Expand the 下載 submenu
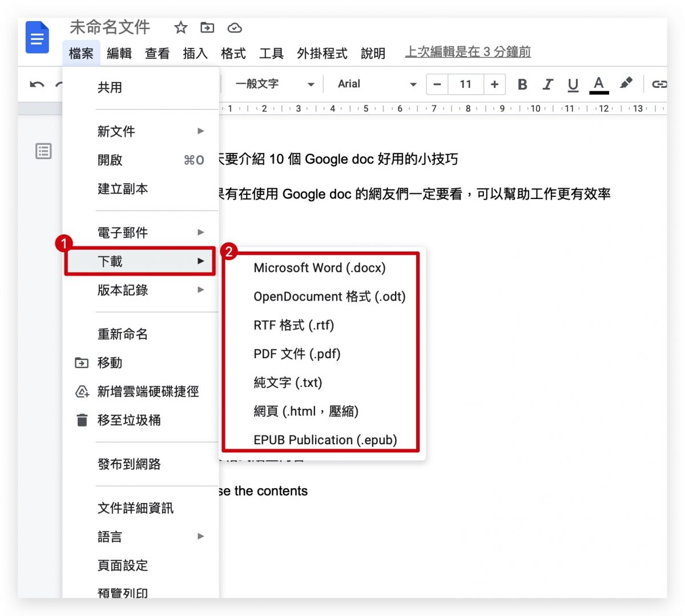This screenshot has height=616, width=685. [140, 261]
